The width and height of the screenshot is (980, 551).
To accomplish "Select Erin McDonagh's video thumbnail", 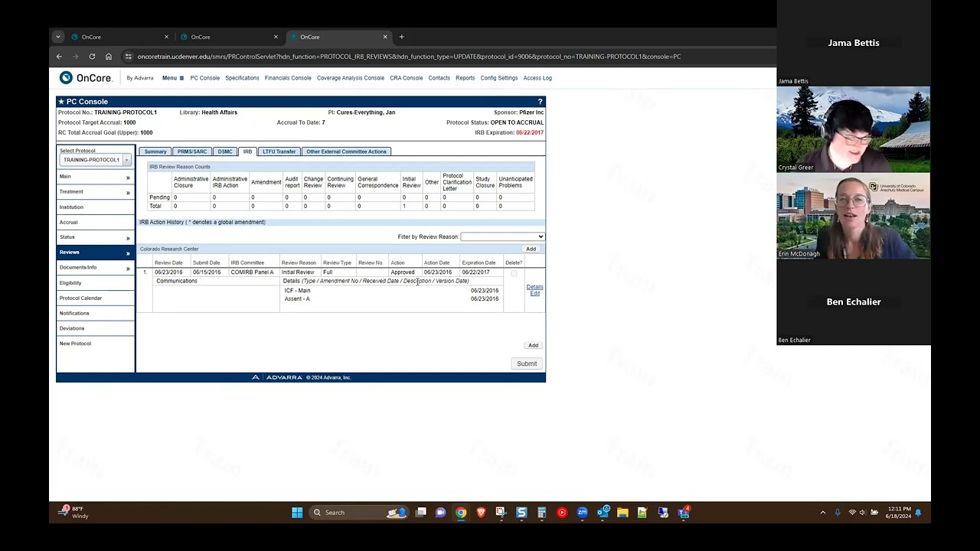I will pyautogui.click(x=854, y=217).
